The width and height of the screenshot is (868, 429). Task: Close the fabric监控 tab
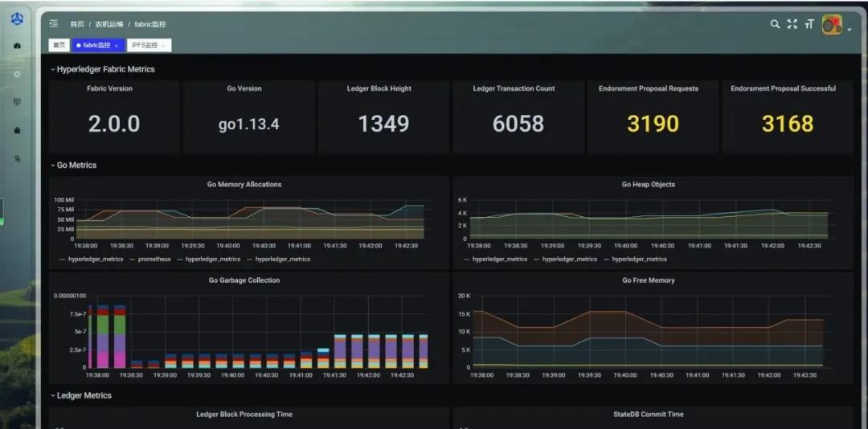117,46
